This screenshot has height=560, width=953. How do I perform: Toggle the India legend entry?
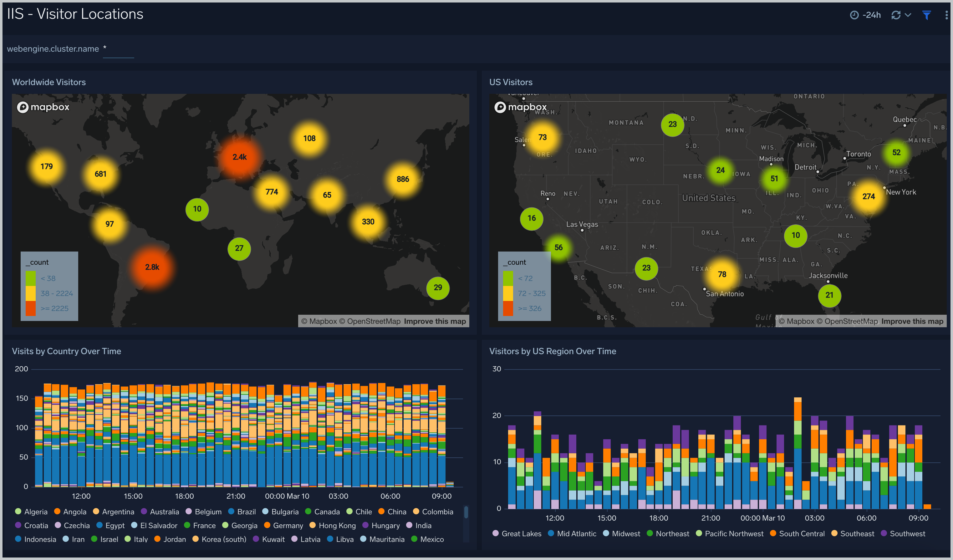coord(419,526)
